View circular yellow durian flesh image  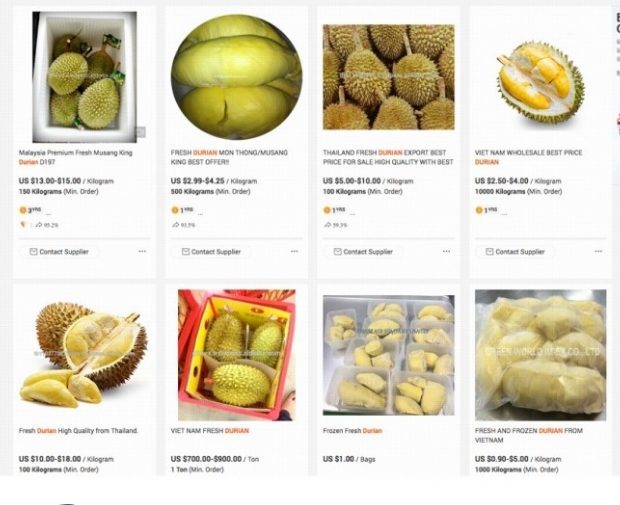pos(236,77)
